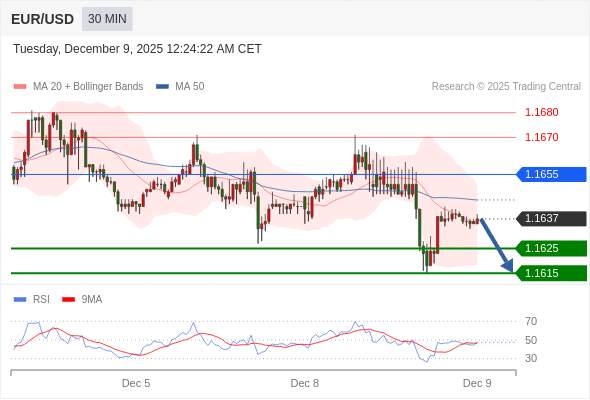This screenshot has height=400, width=590.
Task: Click the Dec 9 date axis label
Action: pos(477,383)
